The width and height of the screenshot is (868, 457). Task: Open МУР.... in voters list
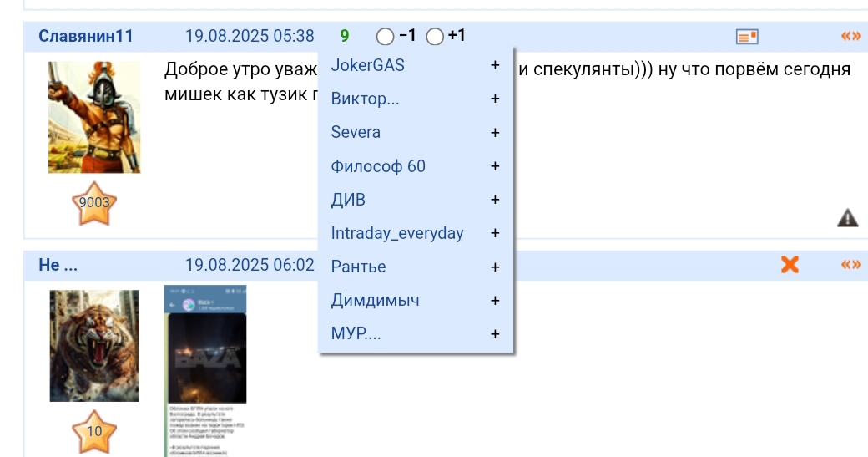click(x=356, y=333)
